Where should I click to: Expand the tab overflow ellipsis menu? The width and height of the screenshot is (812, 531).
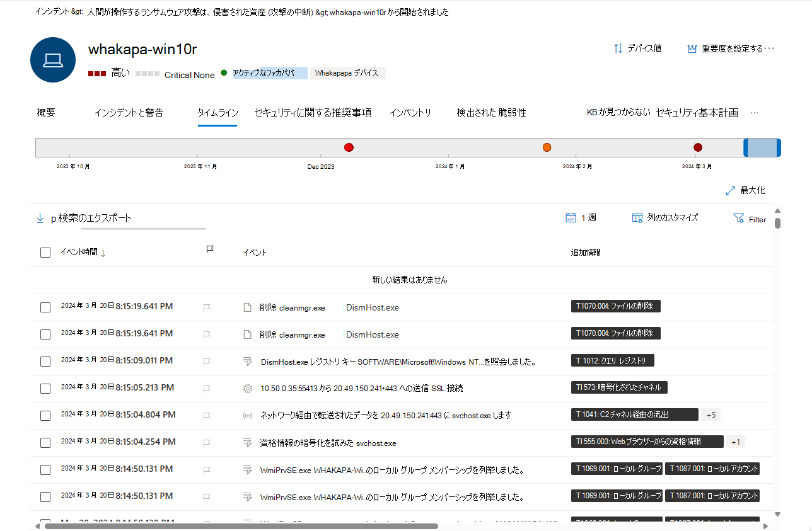(754, 113)
